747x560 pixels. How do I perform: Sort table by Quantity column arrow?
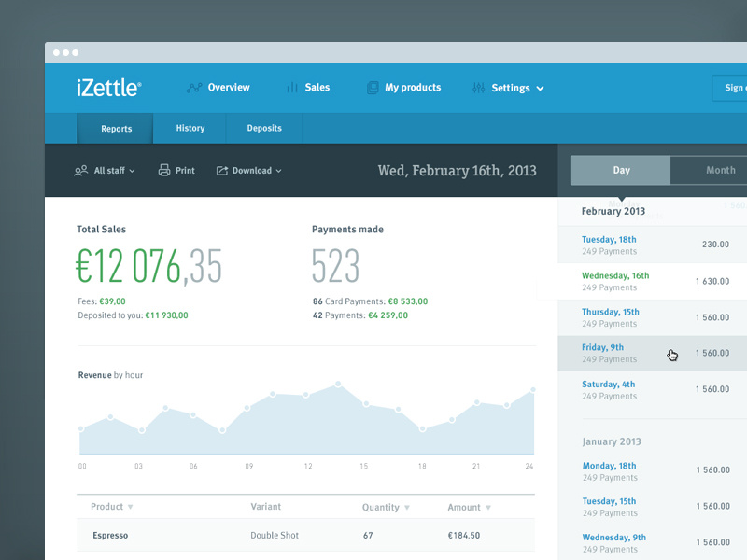(407, 508)
